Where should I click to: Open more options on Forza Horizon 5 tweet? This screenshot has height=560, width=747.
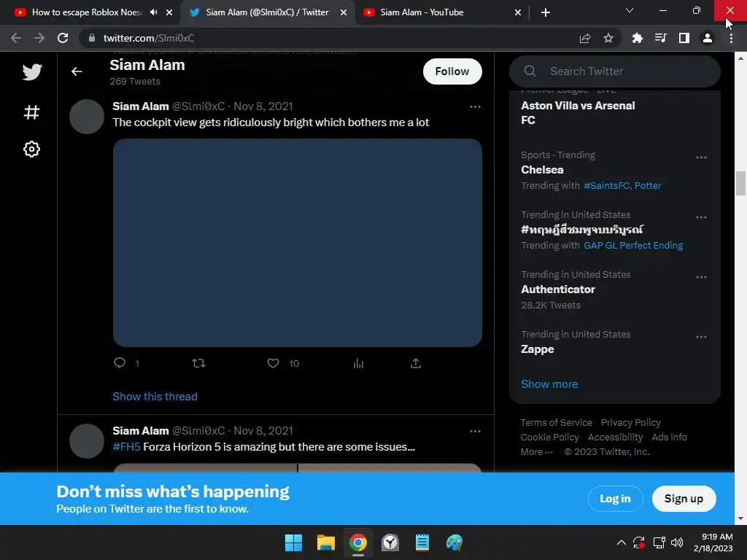click(x=475, y=432)
